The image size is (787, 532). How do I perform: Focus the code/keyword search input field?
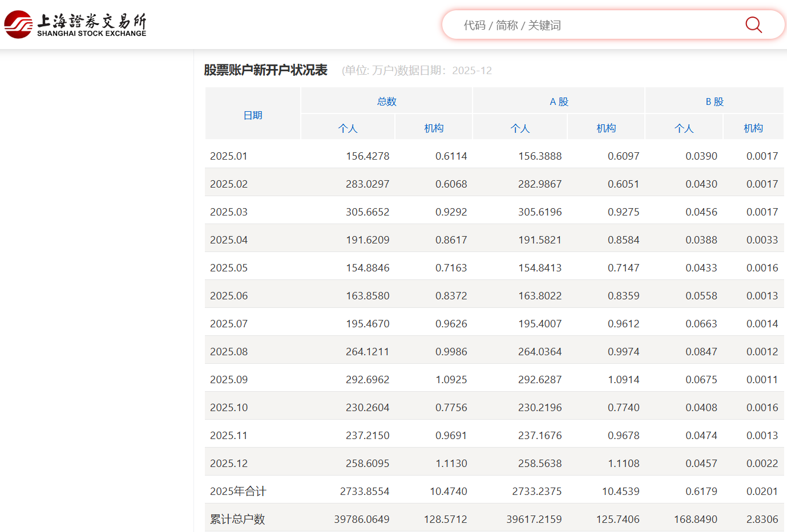point(594,25)
